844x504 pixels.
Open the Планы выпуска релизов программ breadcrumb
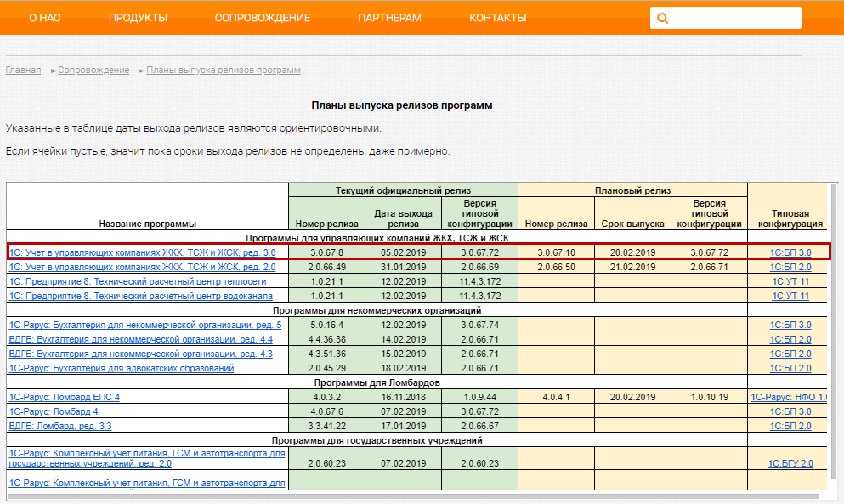[x=224, y=70]
